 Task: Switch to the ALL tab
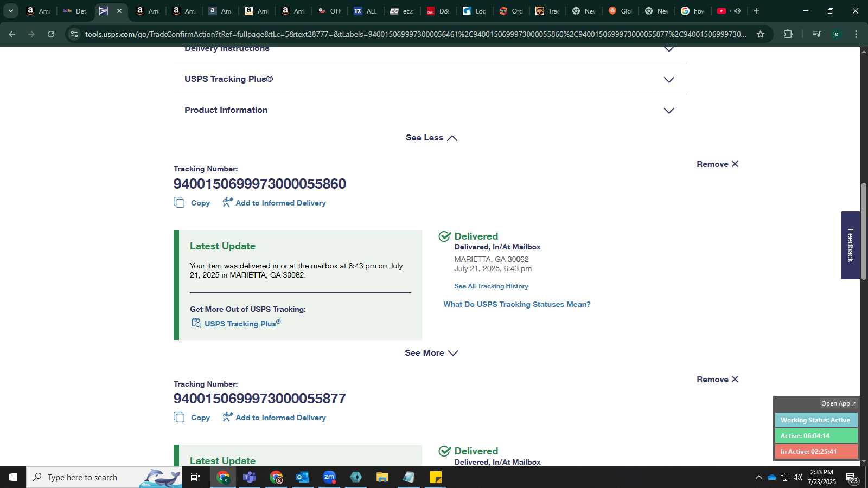(x=365, y=11)
